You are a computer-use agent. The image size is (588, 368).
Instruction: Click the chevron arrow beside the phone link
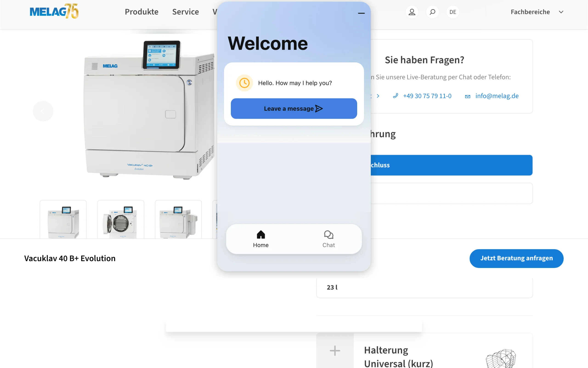378,96
